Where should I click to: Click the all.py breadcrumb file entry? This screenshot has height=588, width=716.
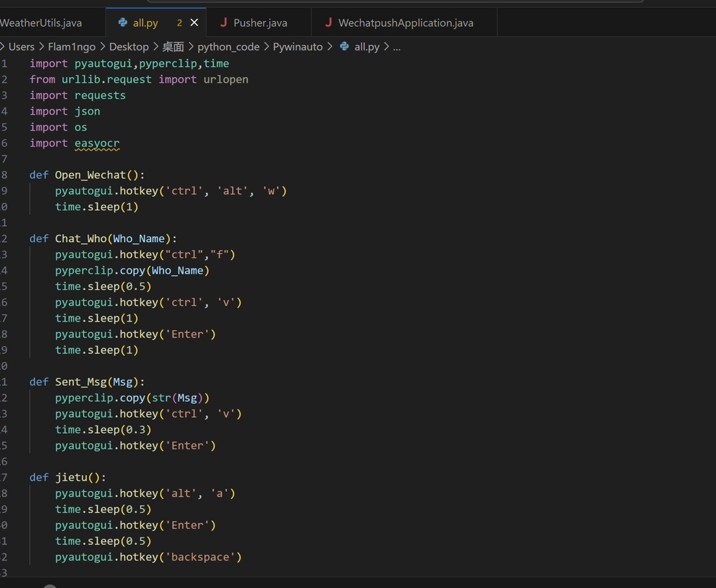pyautogui.click(x=367, y=47)
